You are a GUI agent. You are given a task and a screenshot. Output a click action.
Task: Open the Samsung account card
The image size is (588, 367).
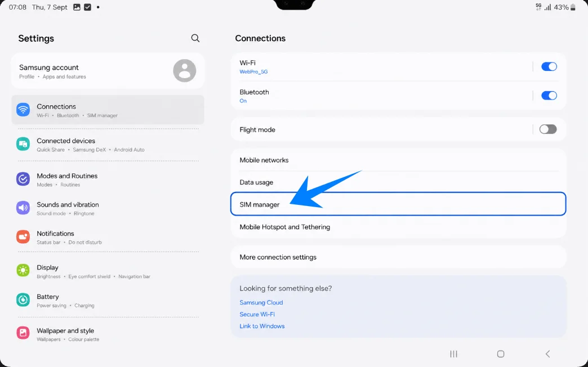108,70
